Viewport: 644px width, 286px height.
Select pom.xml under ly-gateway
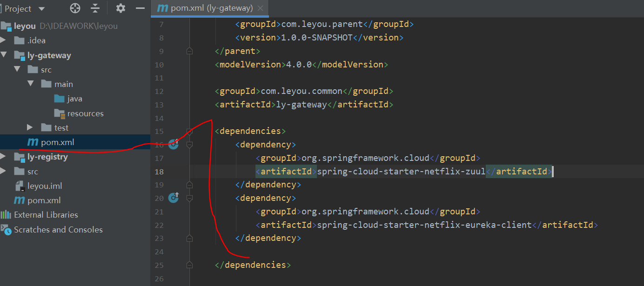pyautogui.click(x=75, y=142)
